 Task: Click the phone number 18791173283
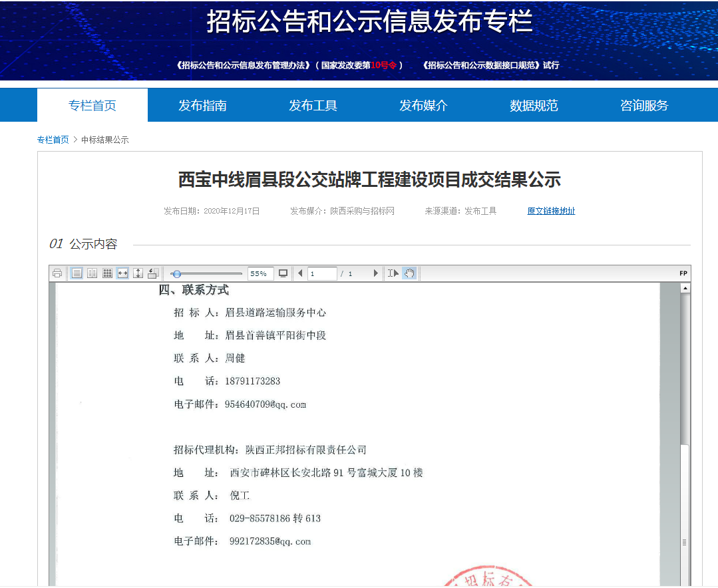pyautogui.click(x=252, y=381)
